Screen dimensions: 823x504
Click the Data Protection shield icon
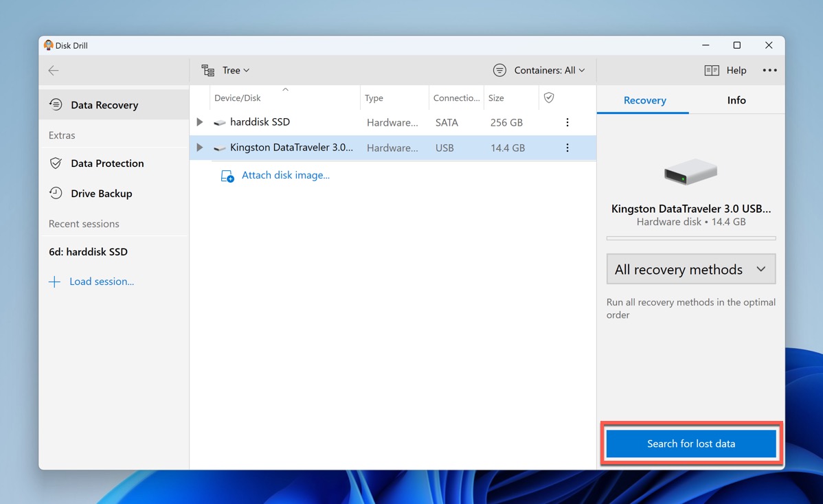pos(56,163)
